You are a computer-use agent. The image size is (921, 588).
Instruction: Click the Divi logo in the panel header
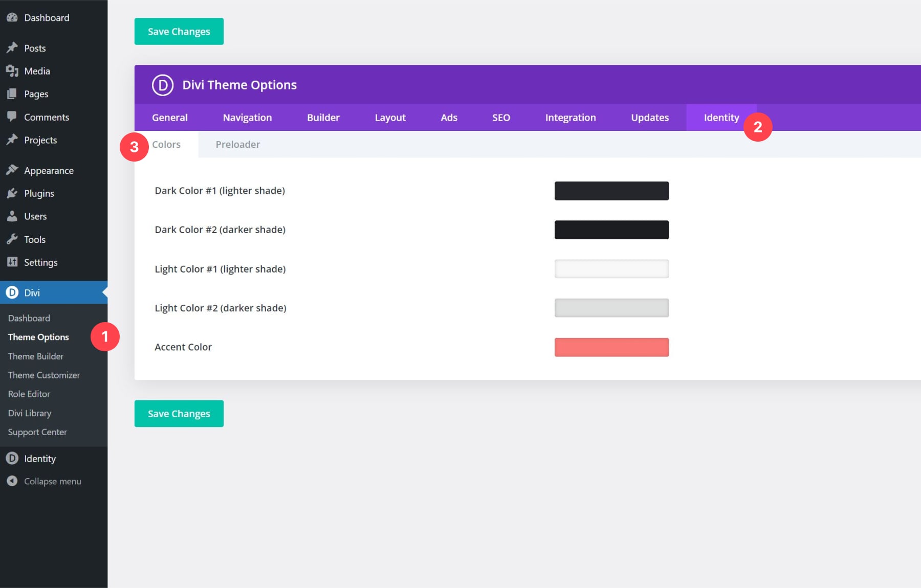(x=163, y=85)
